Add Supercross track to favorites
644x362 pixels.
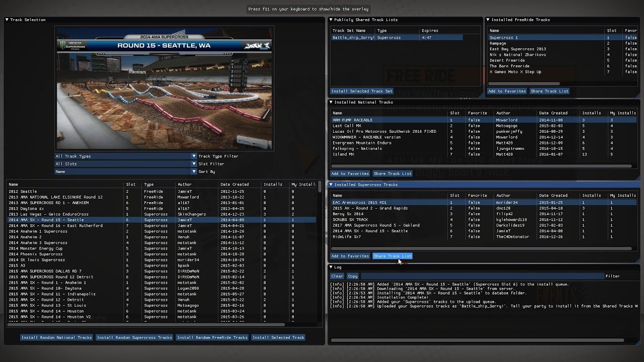(x=350, y=256)
